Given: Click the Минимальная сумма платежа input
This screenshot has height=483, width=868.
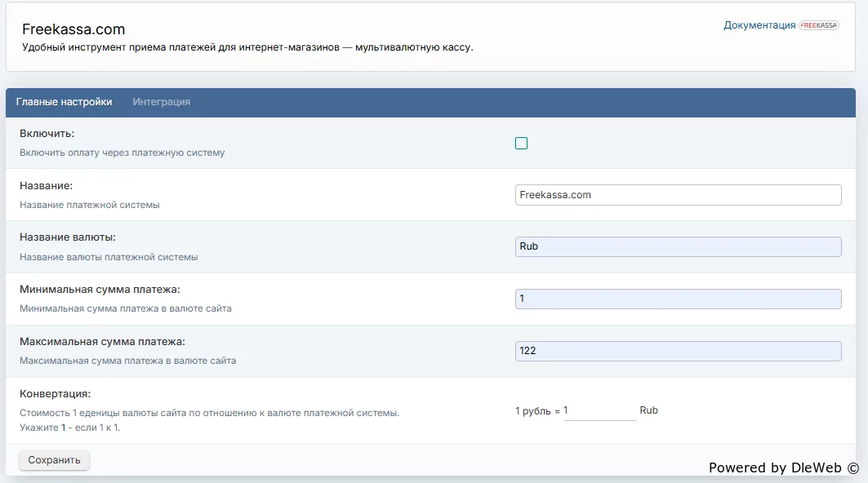Looking at the screenshot, I should click(678, 299).
